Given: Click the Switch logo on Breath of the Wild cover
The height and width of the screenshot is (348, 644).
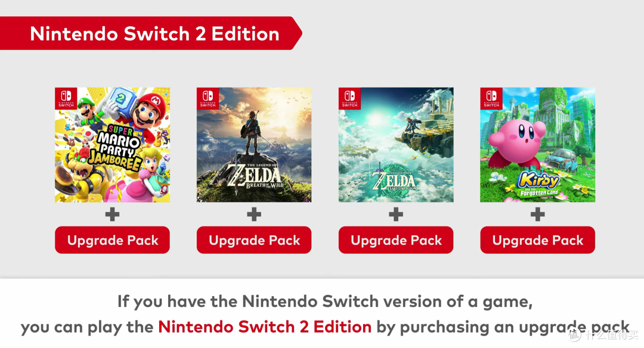Looking at the screenshot, I should click(208, 98).
